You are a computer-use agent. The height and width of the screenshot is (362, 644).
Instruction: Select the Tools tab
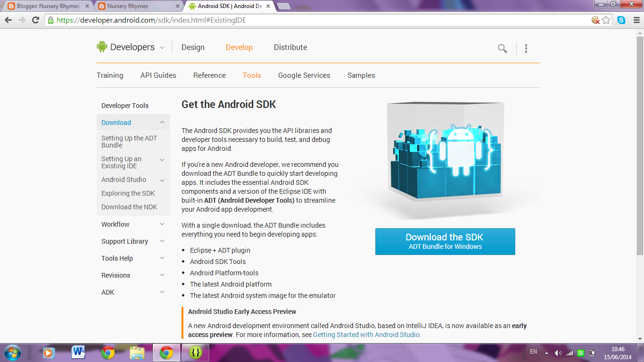pyautogui.click(x=252, y=75)
